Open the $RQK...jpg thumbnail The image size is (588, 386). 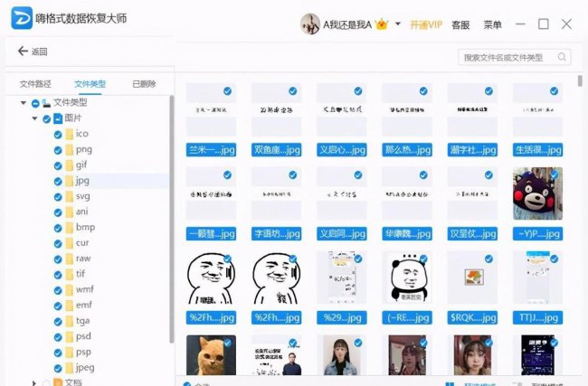(472, 278)
